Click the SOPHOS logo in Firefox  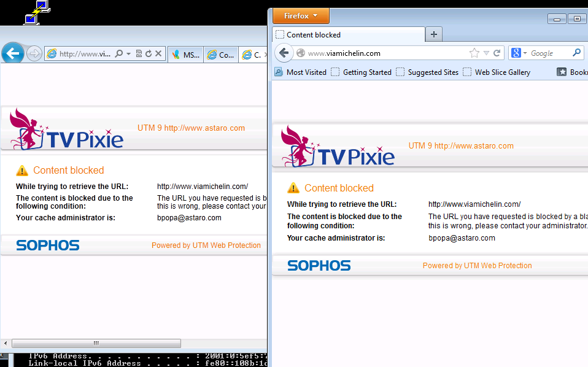(x=319, y=265)
